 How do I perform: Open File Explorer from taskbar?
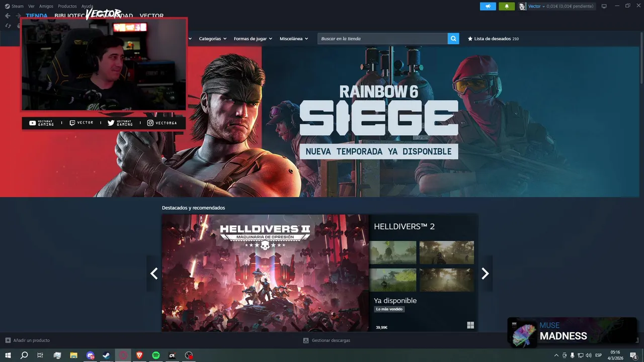coord(73,355)
